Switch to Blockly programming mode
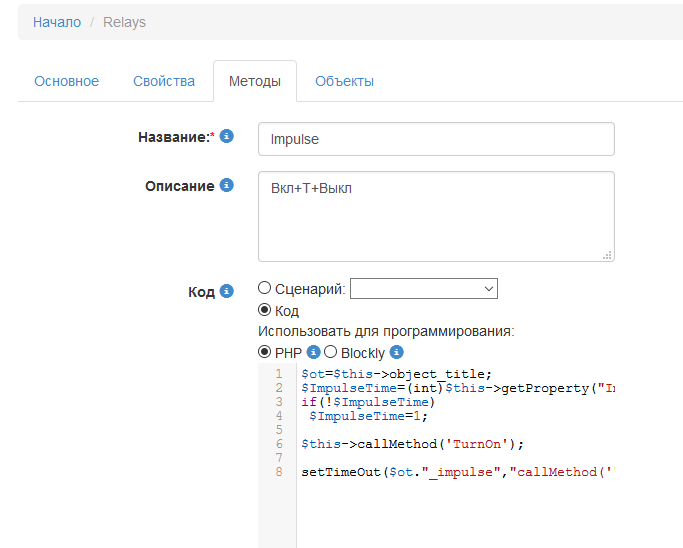The width and height of the screenshot is (683, 548). (x=330, y=352)
